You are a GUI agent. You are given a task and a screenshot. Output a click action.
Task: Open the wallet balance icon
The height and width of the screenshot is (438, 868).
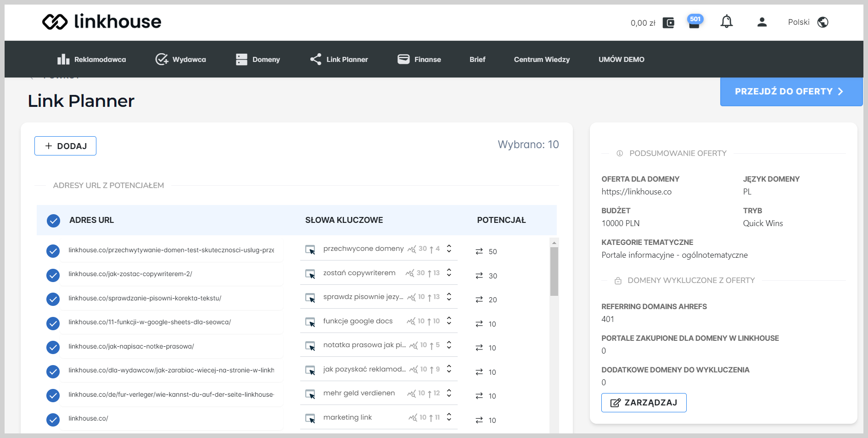point(668,22)
